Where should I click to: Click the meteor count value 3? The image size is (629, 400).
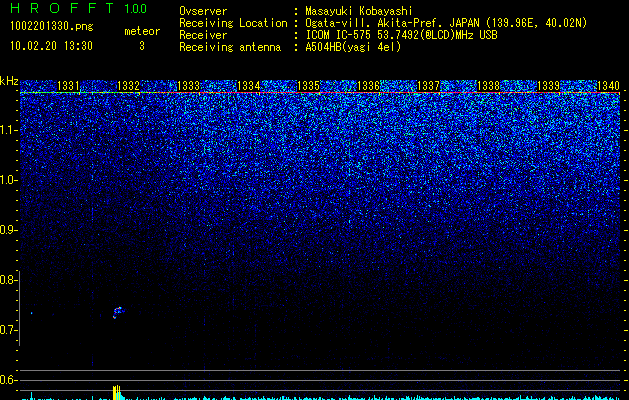point(142,46)
